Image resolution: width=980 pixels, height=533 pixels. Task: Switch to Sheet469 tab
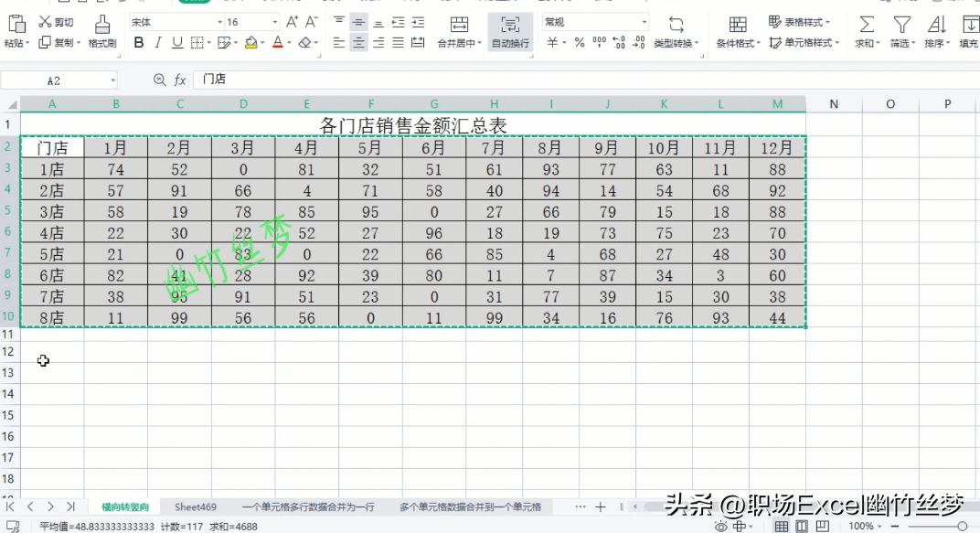196,506
